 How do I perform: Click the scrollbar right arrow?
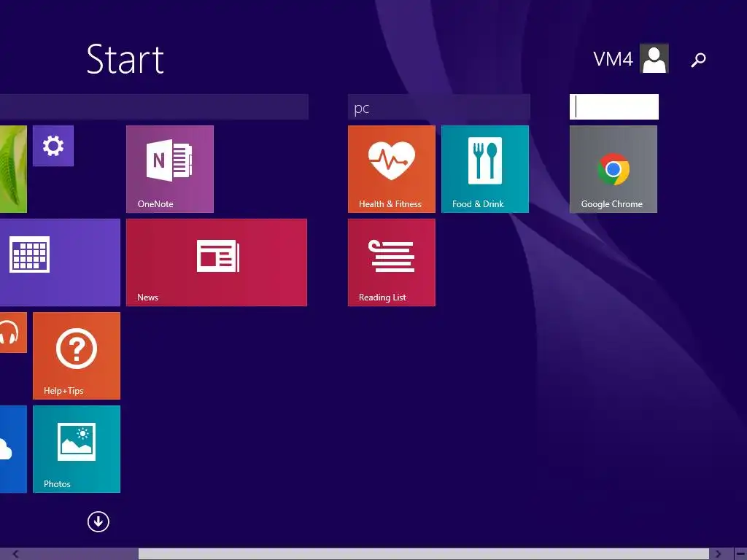point(719,554)
